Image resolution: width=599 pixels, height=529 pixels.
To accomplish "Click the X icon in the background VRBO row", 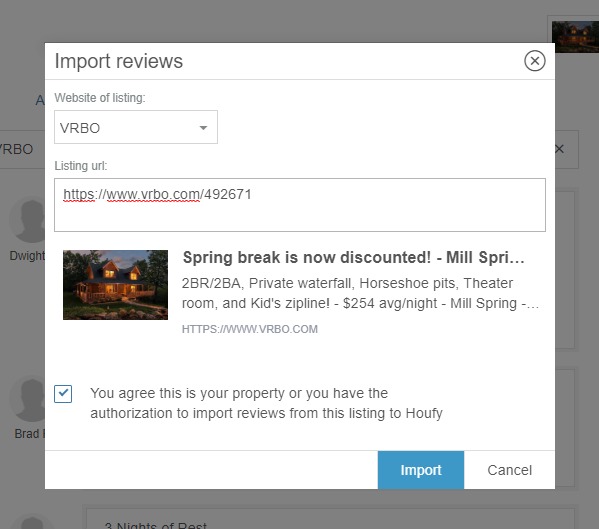I will [x=559, y=149].
